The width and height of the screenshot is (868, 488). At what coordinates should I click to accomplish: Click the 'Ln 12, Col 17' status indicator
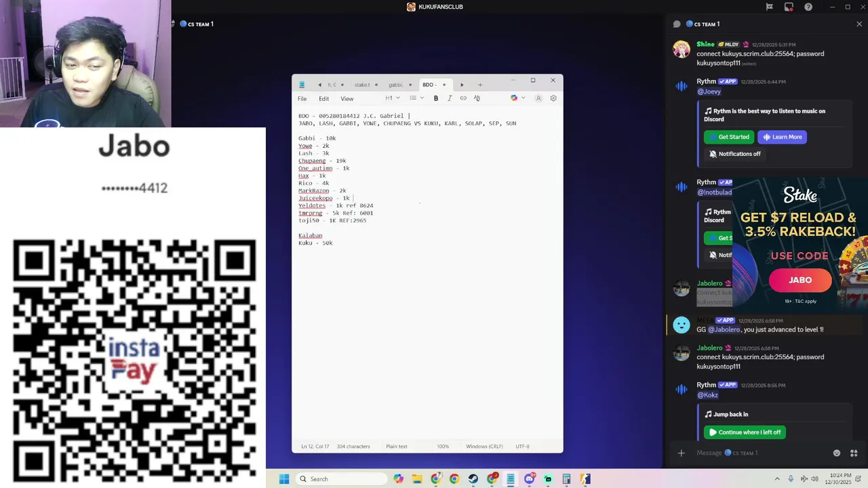[x=315, y=447]
